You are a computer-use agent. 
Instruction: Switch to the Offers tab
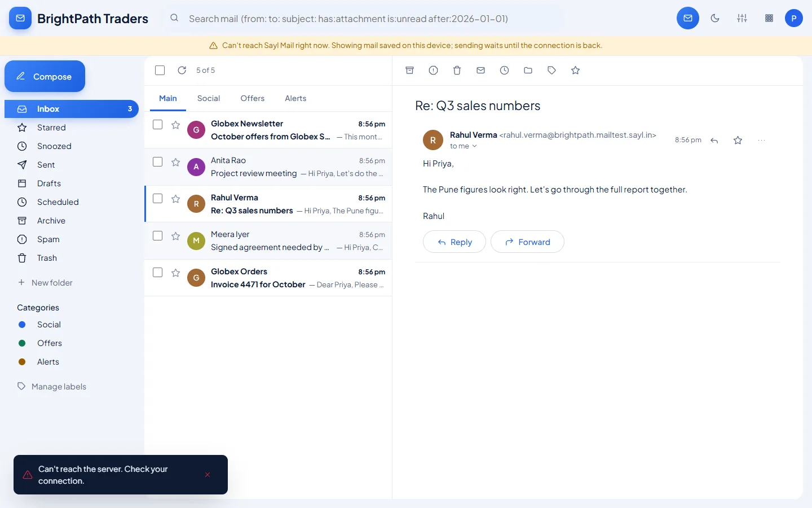coord(253,98)
